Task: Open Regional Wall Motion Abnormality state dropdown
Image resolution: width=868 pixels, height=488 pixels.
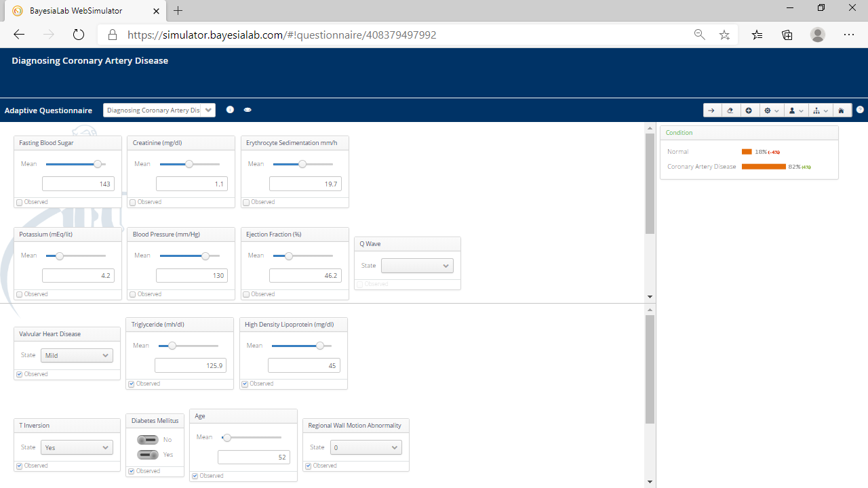Action: click(366, 447)
